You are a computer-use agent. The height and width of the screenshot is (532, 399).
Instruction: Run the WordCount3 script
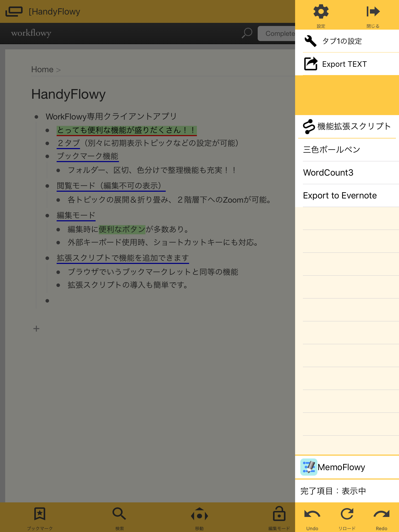coord(347,172)
